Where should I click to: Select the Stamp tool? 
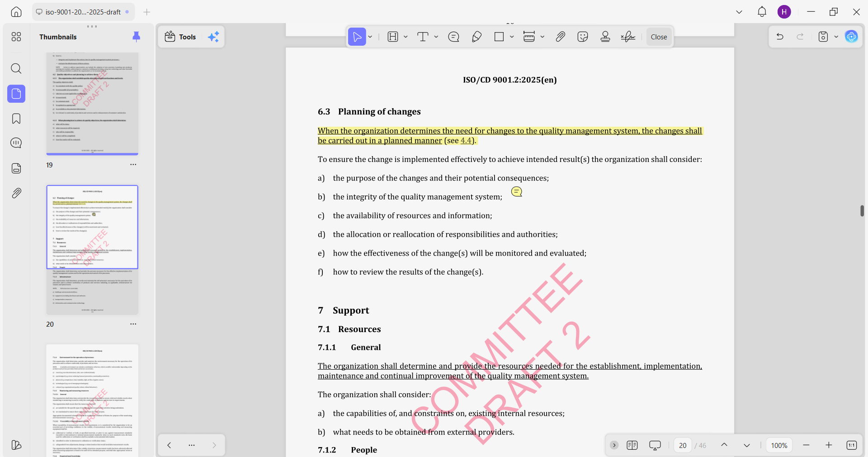tap(605, 37)
